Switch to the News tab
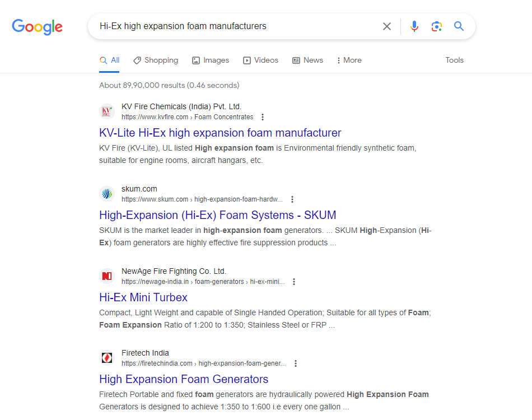Viewport: 532px width, 420px height. point(308,60)
